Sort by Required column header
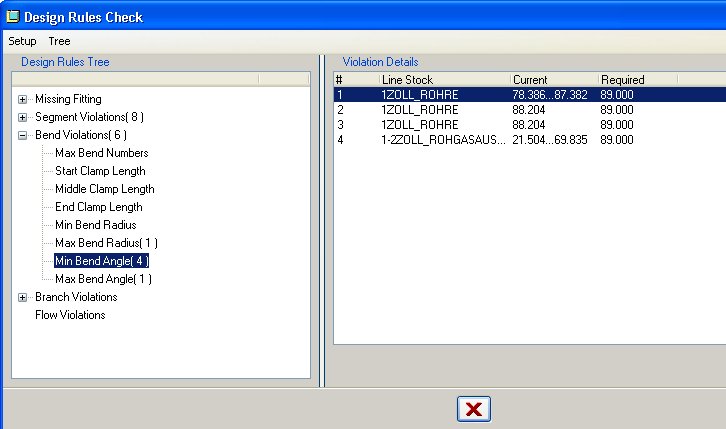Image resolution: width=726 pixels, height=429 pixels. [638, 80]
